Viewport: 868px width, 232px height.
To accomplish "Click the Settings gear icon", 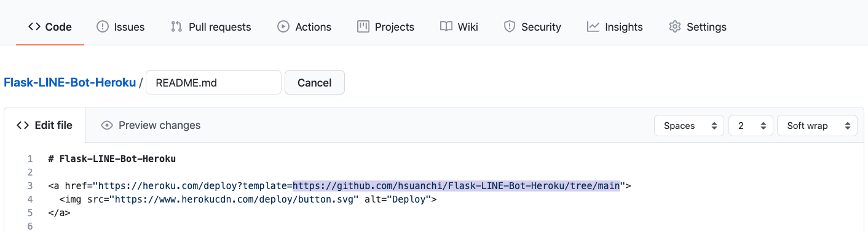I will [675, 27].
